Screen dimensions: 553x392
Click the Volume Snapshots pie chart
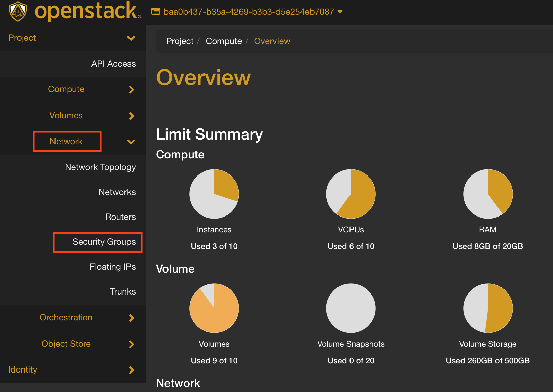351,308
